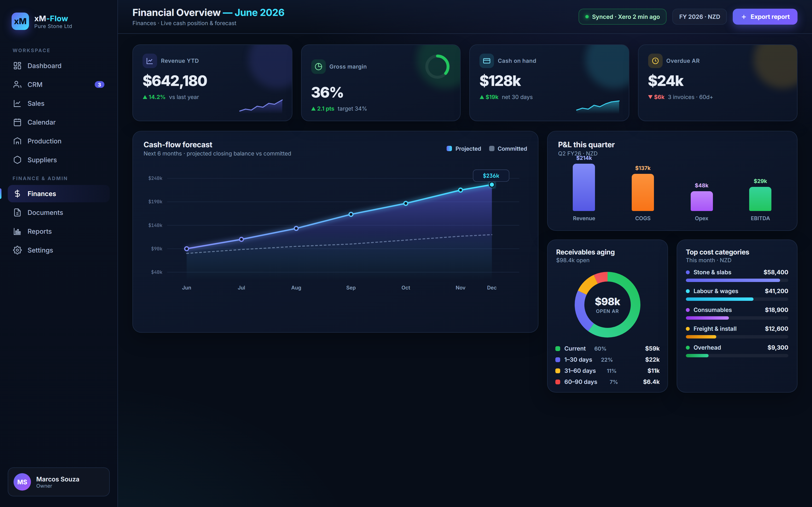Screen dimensions: 812x507
Task: Expand the Marcos Souza account menu
Action: (x=59, y=482)
